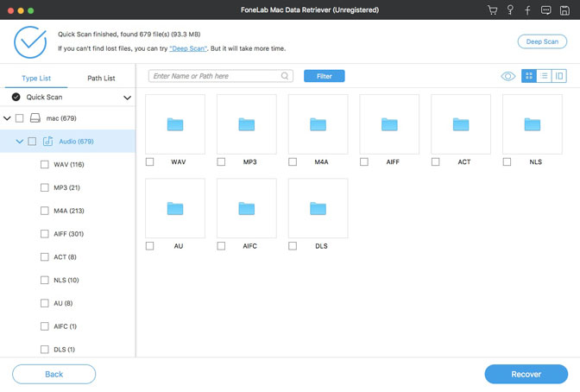
Task: Collapse the Quick Scan dropdown chevron
Action: tap(127, 98)
